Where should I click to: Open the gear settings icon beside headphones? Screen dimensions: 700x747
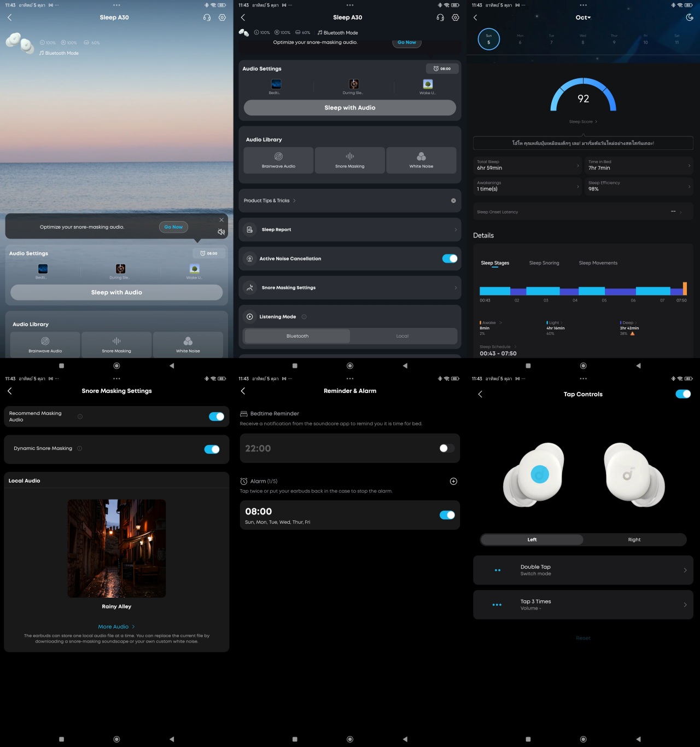221,17
